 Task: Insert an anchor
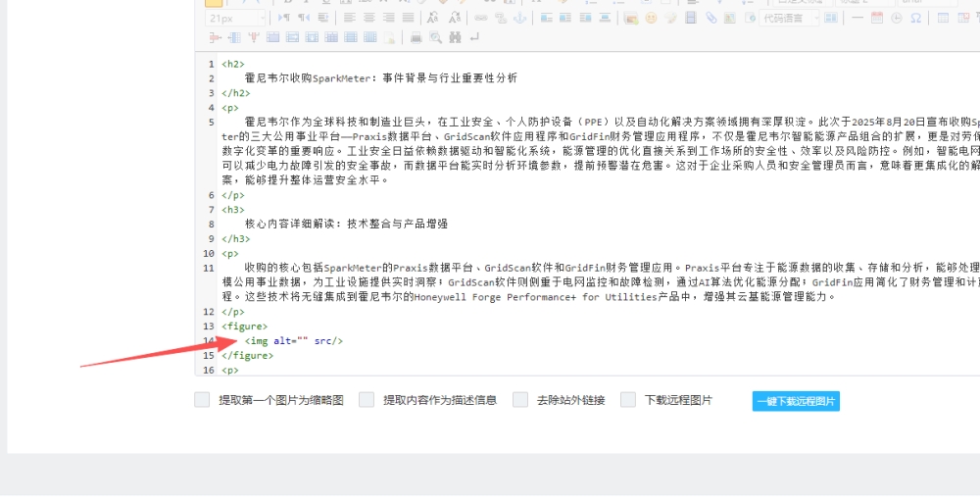519,18
